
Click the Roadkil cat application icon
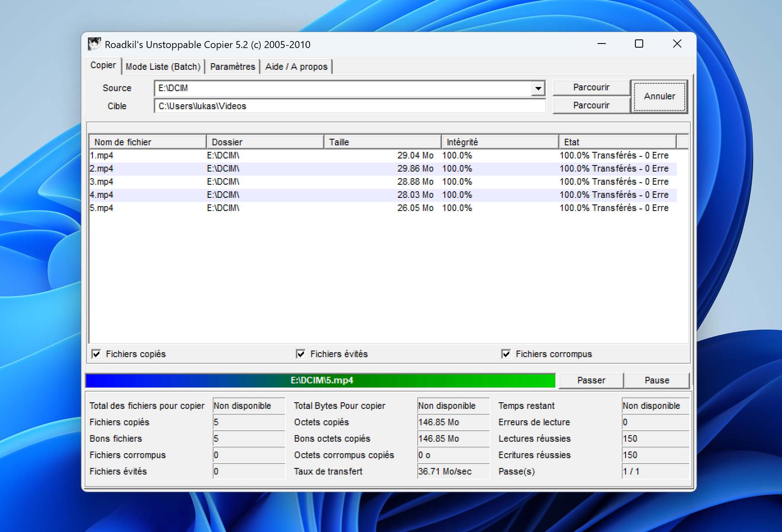(x=94, y=44)
